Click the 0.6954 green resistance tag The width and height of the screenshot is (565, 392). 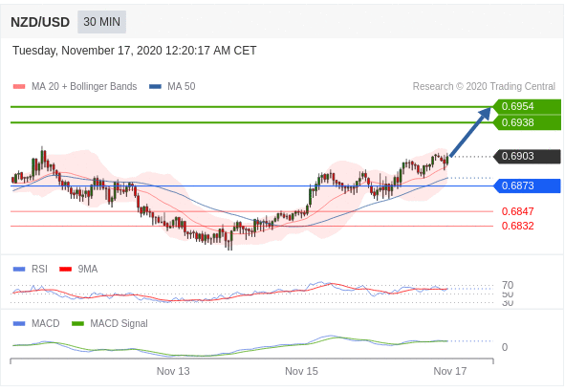coord(527,107)
